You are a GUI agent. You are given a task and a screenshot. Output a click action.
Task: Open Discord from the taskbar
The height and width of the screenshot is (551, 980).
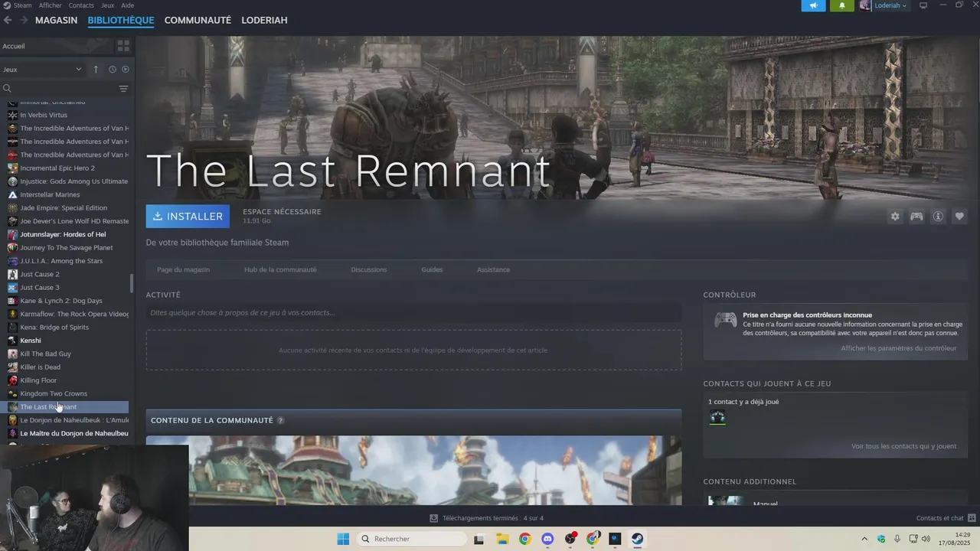547,539
